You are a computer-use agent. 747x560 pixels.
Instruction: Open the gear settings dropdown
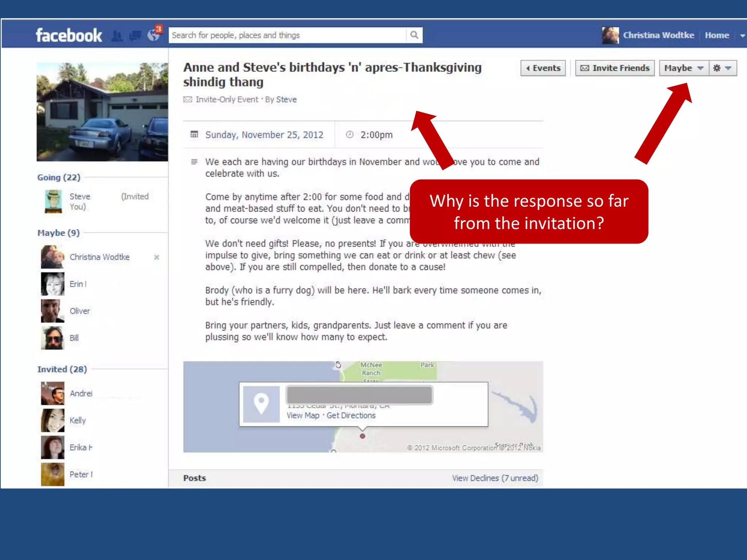(723, 68)
